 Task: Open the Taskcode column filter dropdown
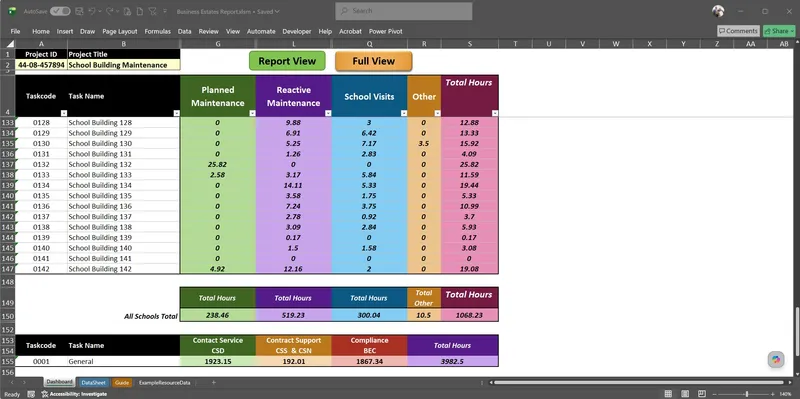click(x=64, y=113)
